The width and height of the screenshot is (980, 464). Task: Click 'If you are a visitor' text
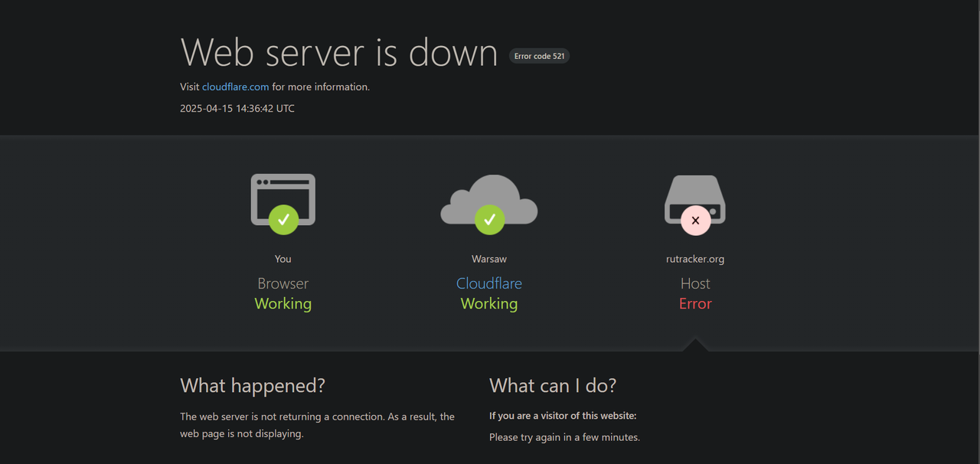[x=563, y=416]
